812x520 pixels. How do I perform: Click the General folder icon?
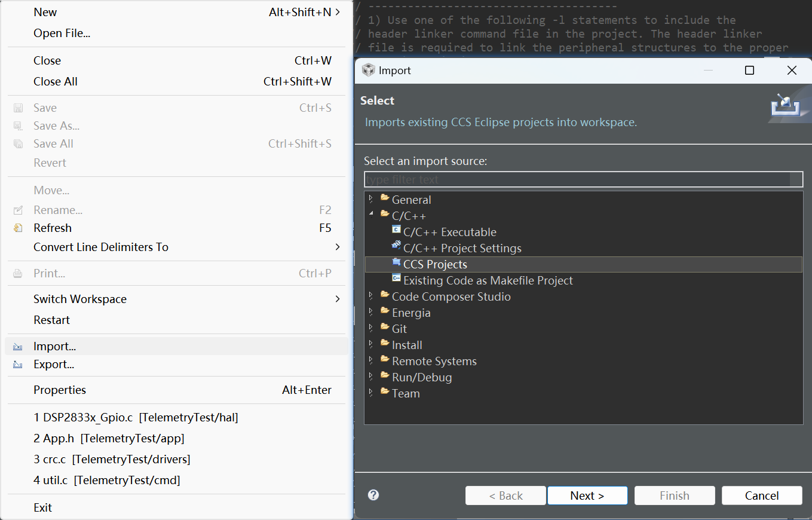tap(385, 198)
